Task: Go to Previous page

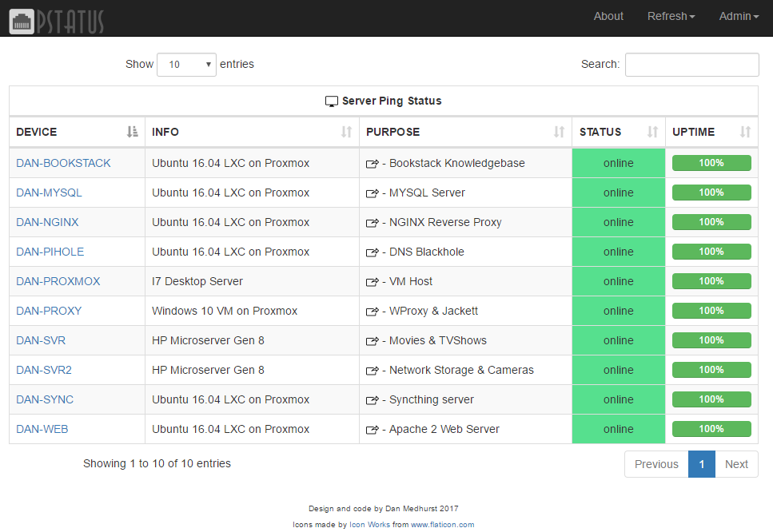Action: (656, 464)
